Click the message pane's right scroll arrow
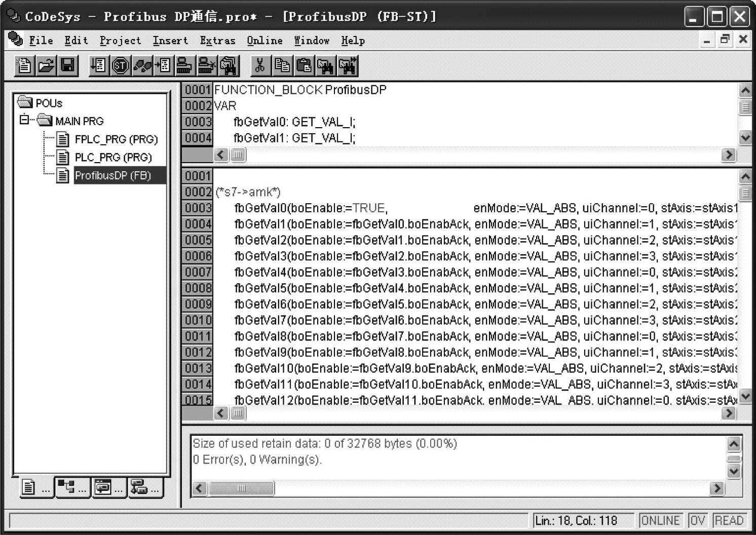Viewport: 756px width, 535px height. coord(716,488)
